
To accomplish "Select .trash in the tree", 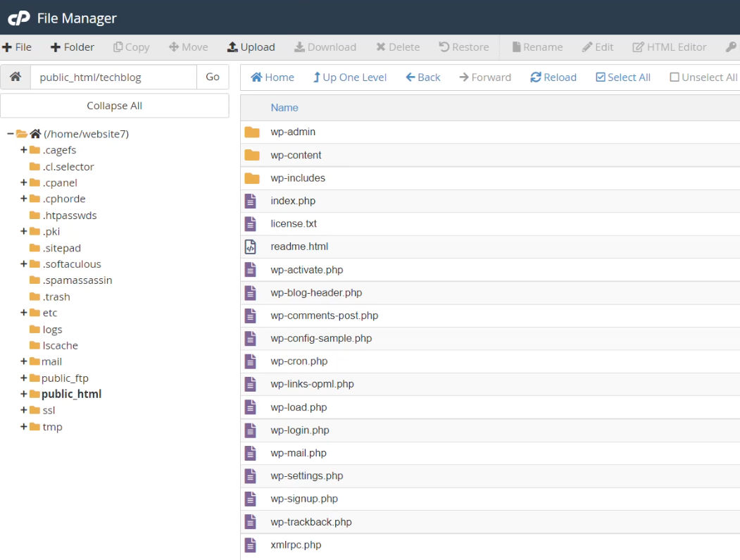I will pos(56,297).
